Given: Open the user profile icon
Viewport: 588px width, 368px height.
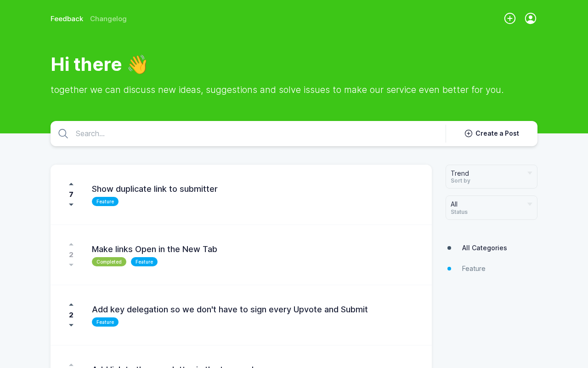Looking at the screenshot, I should [x=531, y=18].
